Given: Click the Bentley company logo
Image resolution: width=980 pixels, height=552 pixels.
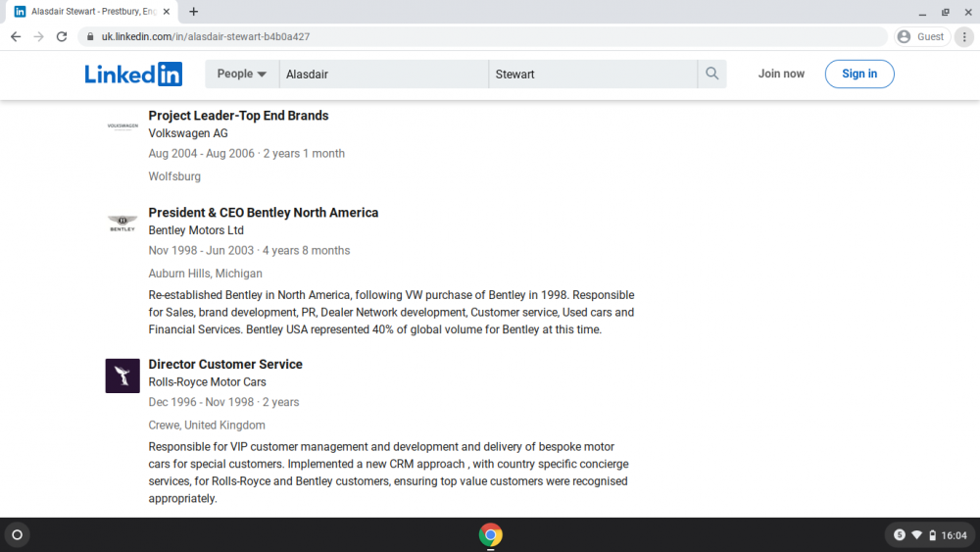Looking at the screenshot, I should click(x=122, y=224).
